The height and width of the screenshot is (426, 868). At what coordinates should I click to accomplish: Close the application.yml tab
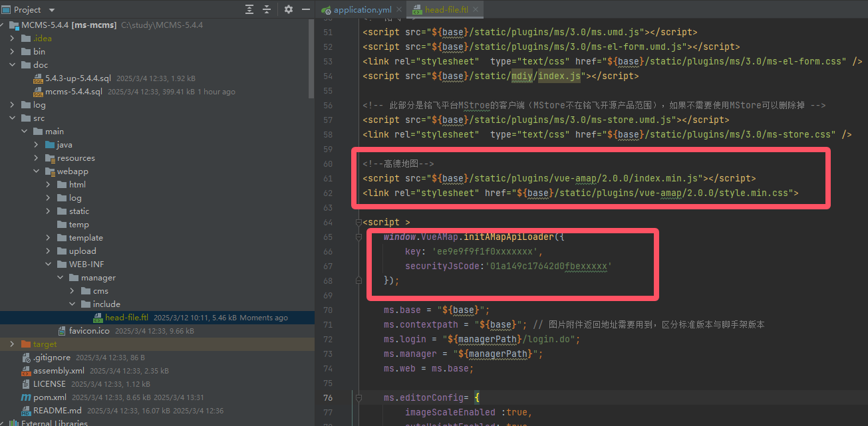(x=398, y=10)
